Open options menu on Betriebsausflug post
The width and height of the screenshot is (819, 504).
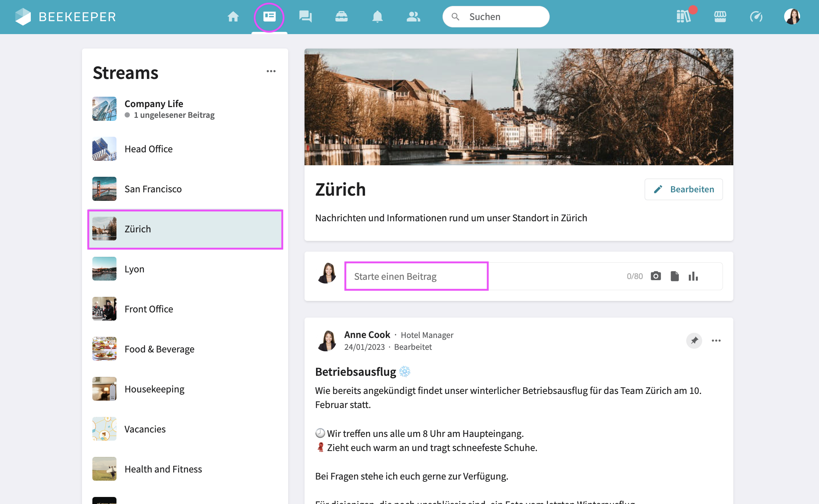click(x=716, y=341)
